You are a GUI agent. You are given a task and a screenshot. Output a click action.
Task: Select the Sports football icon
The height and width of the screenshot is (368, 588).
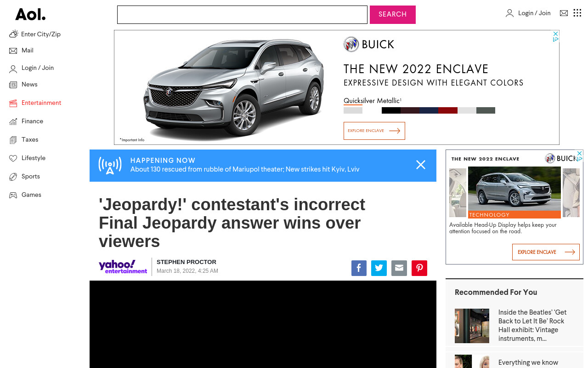point(13,177)
